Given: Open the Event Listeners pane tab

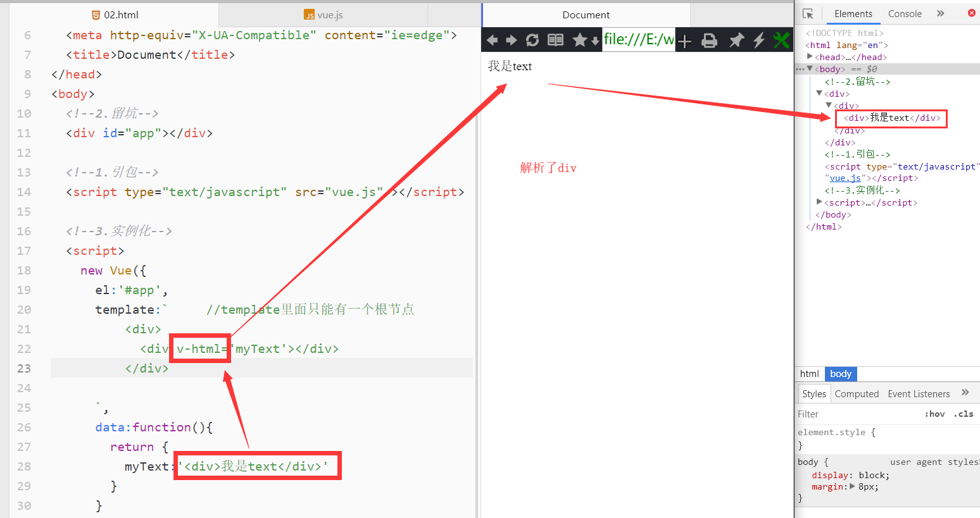Looking at the screenshot, I should 919,393.
